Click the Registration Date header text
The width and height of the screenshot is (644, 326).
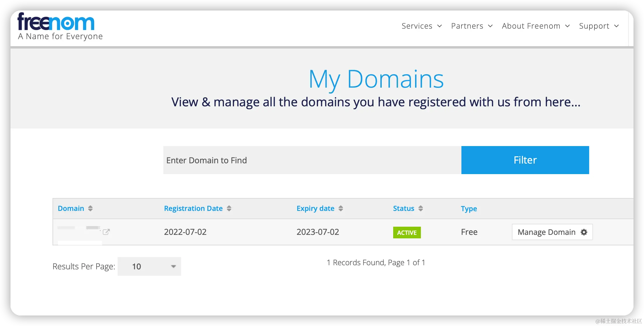point(193,208)
